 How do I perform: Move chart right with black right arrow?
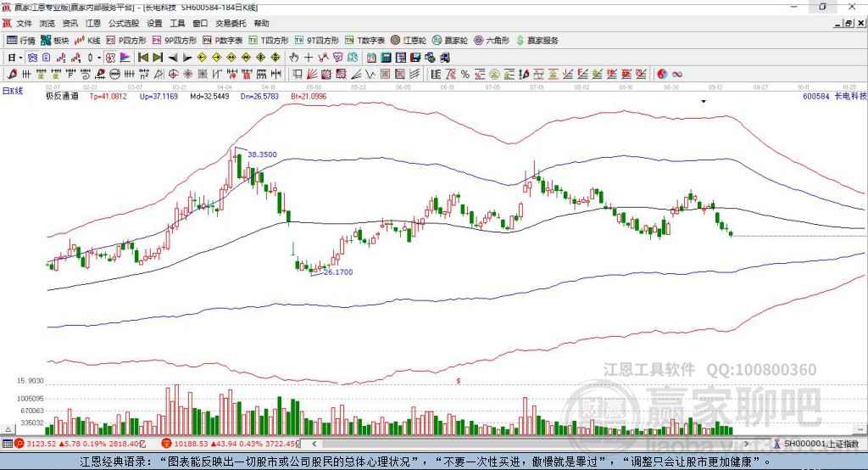(x=187, y=58)
